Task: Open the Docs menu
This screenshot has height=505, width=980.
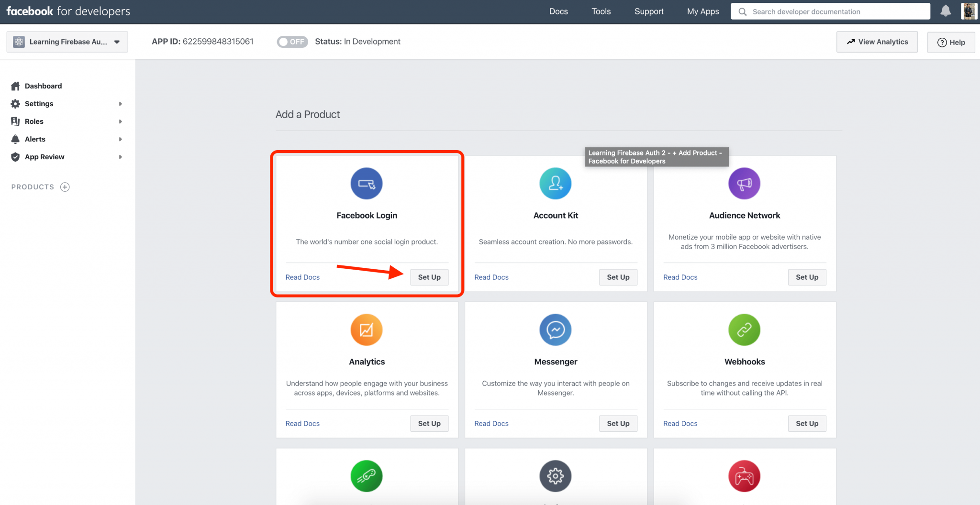Action: tap(558, 11)
